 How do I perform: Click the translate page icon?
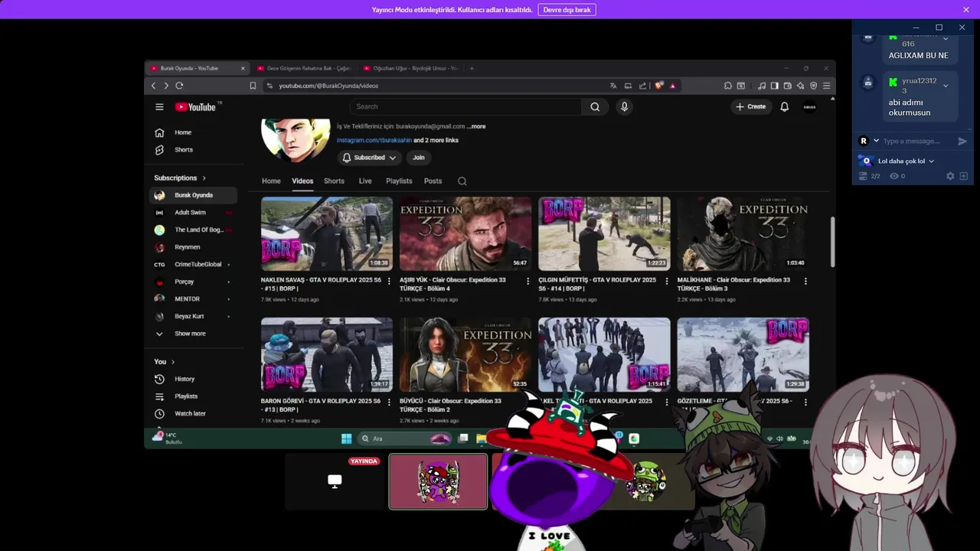612,86
